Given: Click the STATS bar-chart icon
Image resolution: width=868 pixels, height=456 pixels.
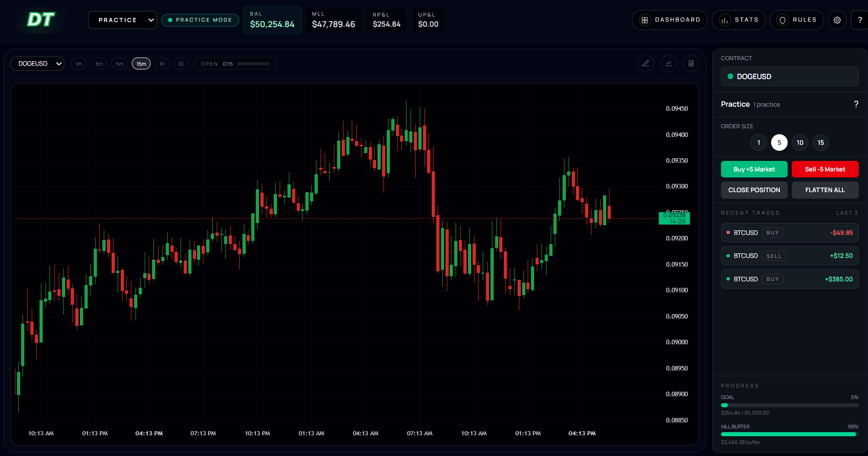Looking at the screenshot, I should (x=725, y=20).
